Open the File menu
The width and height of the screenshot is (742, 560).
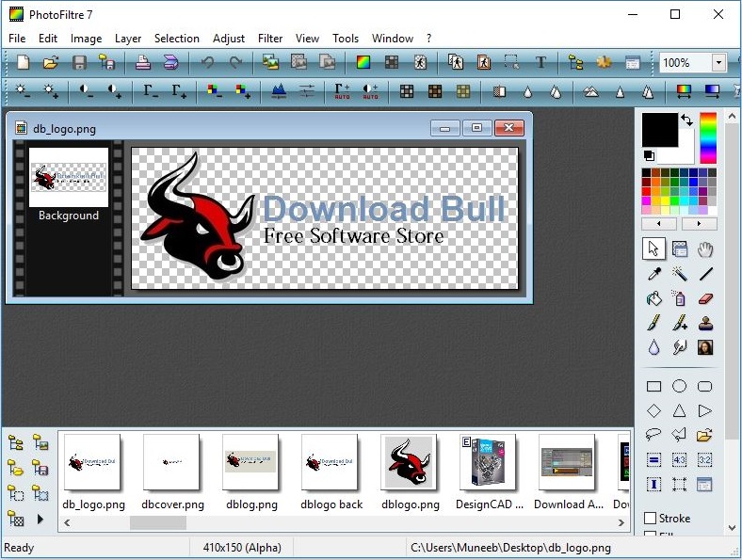coord(17,39)
